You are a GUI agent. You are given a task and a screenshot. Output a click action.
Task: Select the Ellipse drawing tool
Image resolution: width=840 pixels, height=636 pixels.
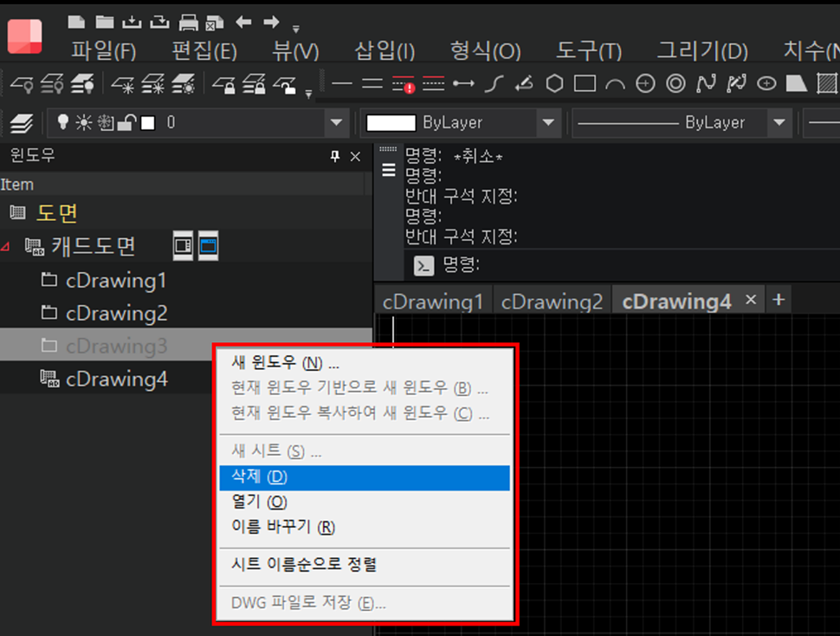click(x=766, y=83)
